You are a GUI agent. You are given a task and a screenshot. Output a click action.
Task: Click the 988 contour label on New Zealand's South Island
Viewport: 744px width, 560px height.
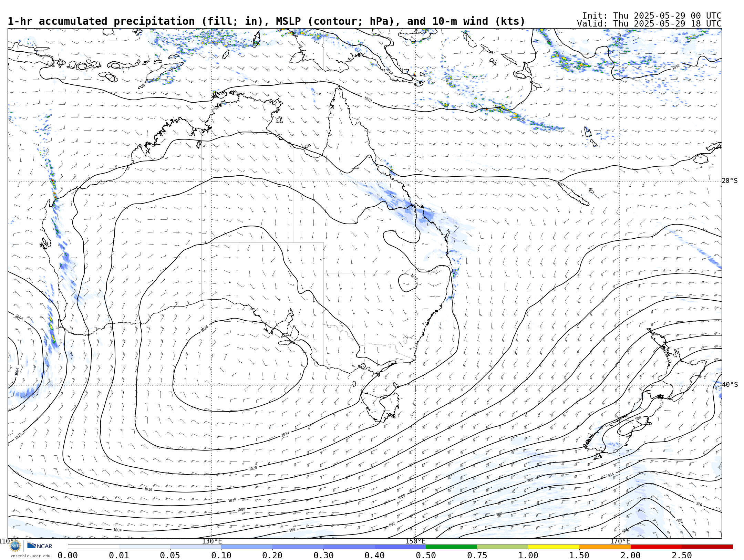(638, 418)
